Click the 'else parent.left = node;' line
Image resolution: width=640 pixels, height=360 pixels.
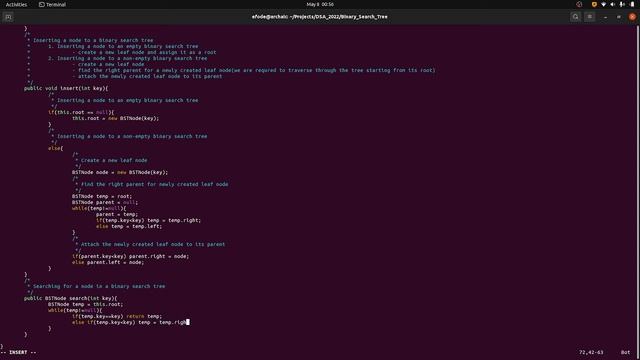click(x=108, y=262)
